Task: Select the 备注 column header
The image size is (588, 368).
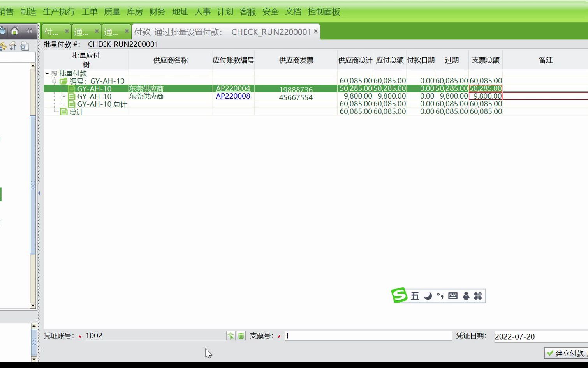Action: coord(545,60)
